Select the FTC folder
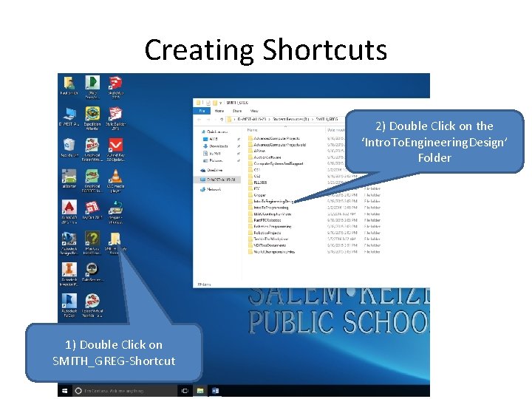 coord(253,188)
